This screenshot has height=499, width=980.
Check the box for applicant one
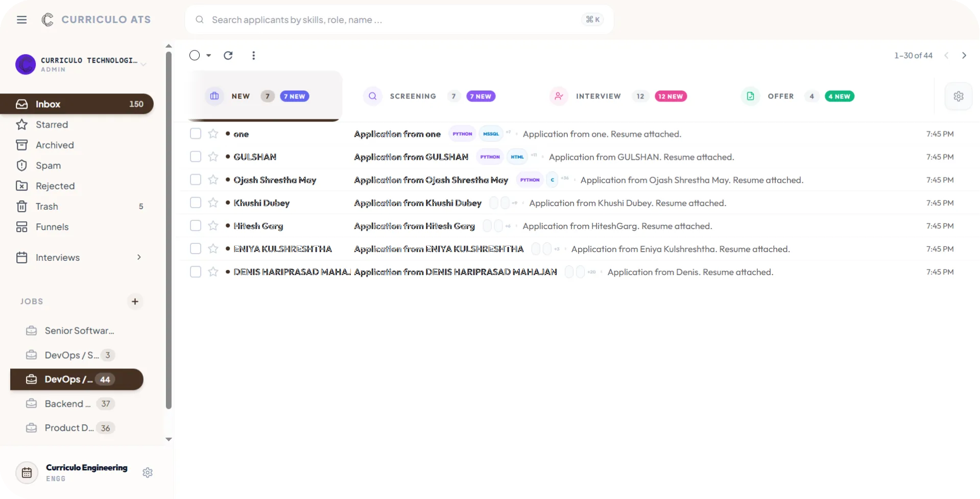click(x=196, y=134)
